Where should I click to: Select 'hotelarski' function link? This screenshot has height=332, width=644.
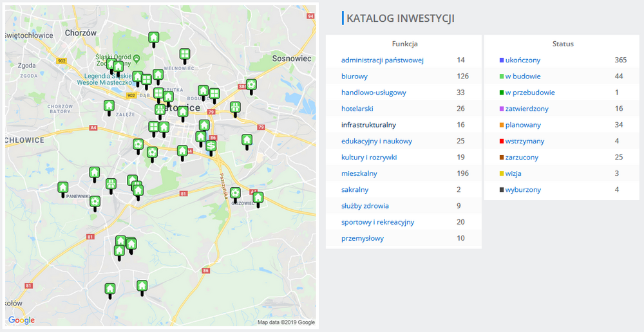pyautogui.click(x=357, y=109)
